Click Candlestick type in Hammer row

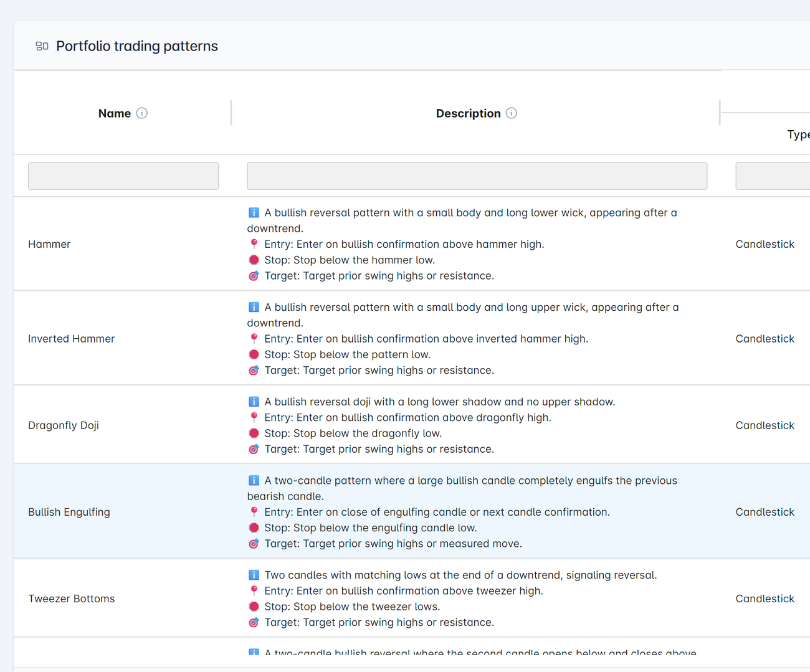click(x=765, y=244)
